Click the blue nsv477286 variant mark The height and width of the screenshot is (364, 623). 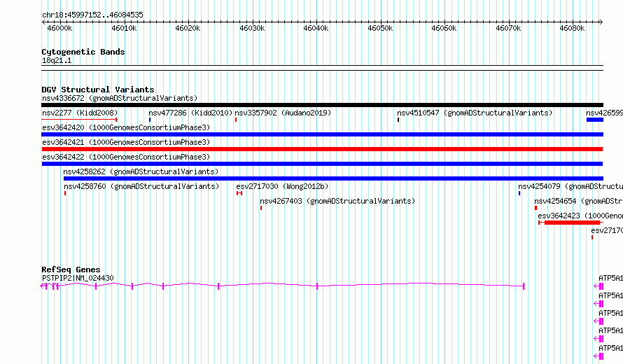(x=150, y=120)
